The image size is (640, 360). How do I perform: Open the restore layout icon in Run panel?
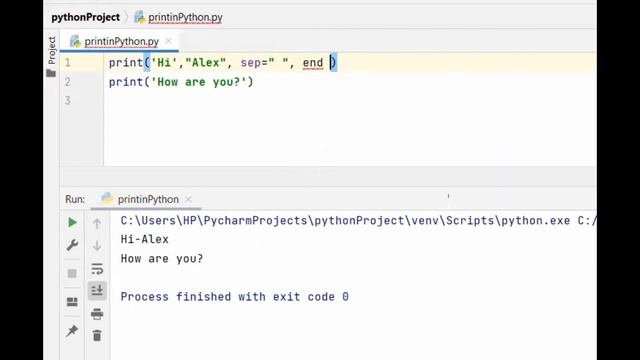[x=72, y=302]
